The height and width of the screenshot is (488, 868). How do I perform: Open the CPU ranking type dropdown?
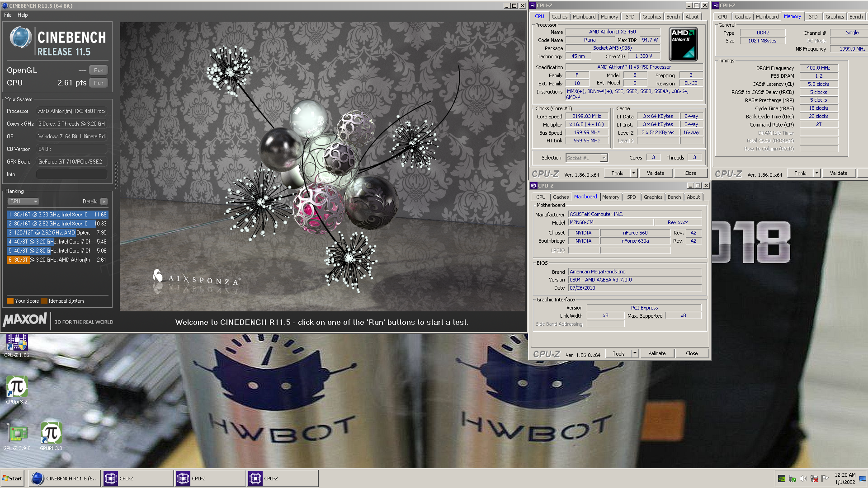click(24, 202)
